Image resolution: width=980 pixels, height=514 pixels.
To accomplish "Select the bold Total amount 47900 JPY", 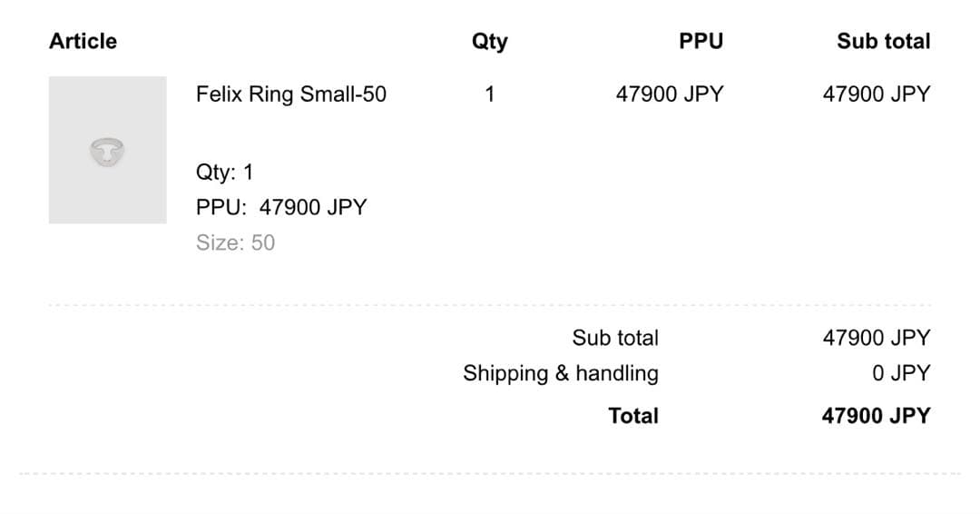I will coord(876,416).
